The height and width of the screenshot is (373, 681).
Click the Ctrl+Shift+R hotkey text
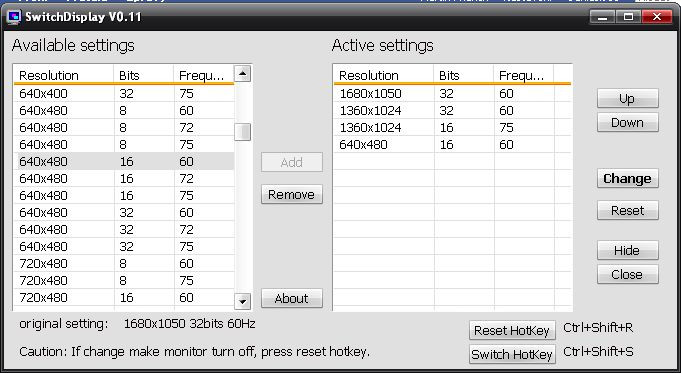tap(598, 327)
